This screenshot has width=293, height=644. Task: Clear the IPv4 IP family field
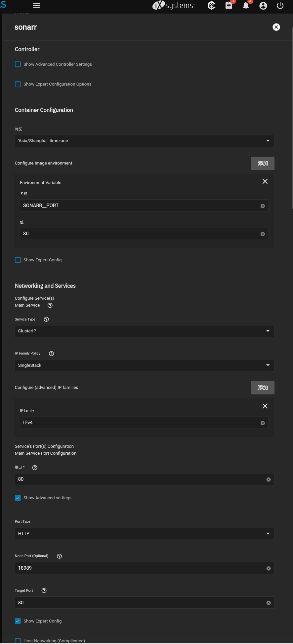click(x=263, y=423)
